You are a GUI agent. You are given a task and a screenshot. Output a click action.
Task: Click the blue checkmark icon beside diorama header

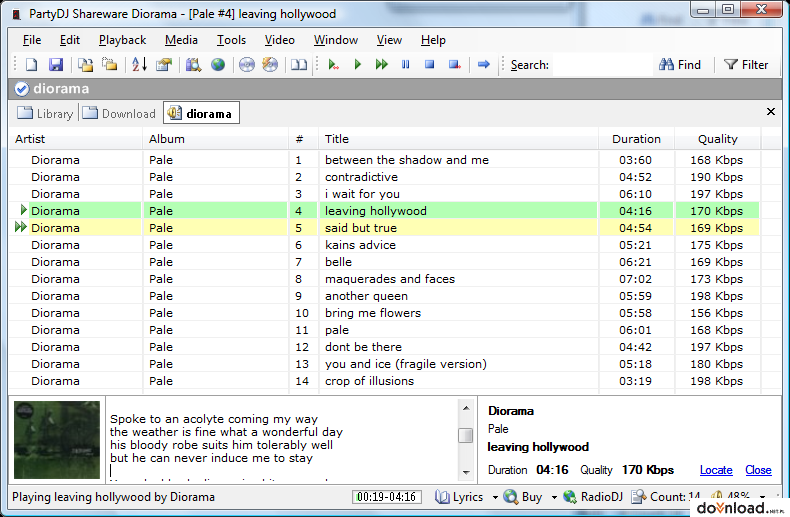point(22,89)
